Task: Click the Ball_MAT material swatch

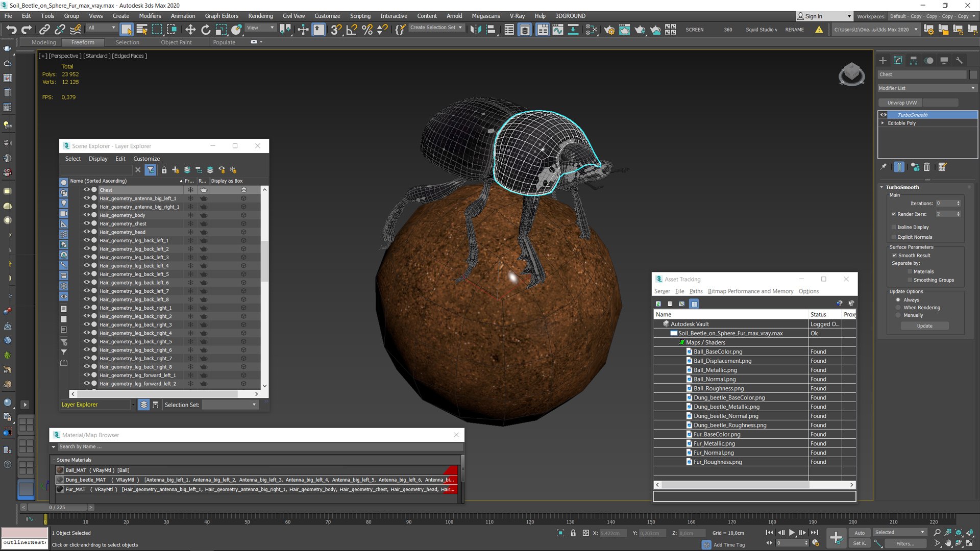Action: tap(60, 470)
